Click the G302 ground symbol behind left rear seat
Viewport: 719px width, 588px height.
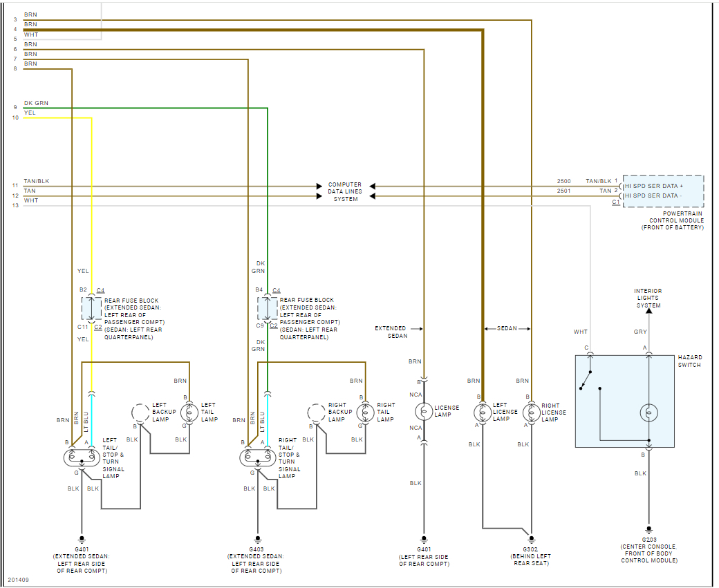[x=532, y=540]
